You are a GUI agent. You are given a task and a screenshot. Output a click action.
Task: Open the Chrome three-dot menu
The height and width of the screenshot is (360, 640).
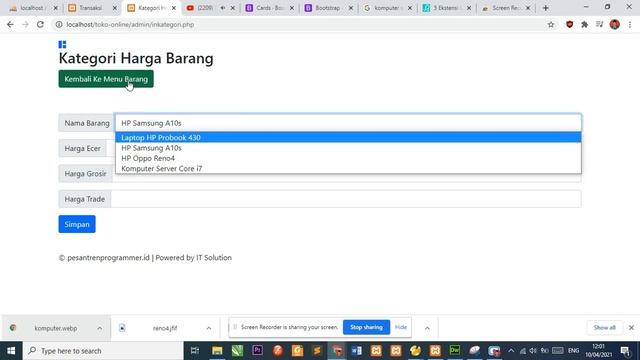(x=630, y=24)
